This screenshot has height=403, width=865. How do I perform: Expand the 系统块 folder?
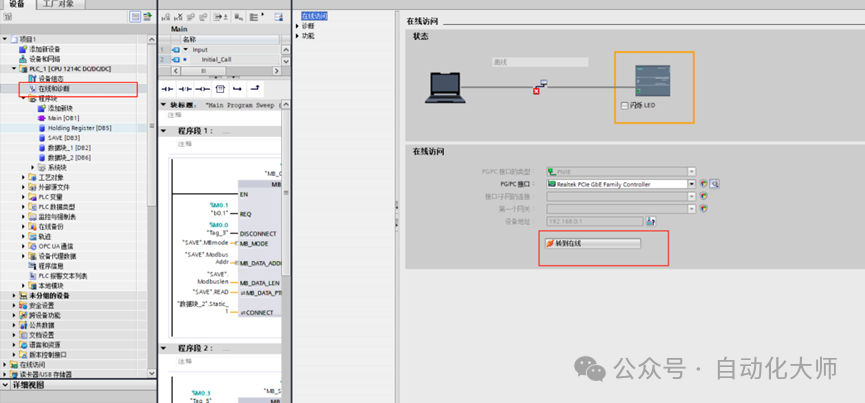(33, 168)
